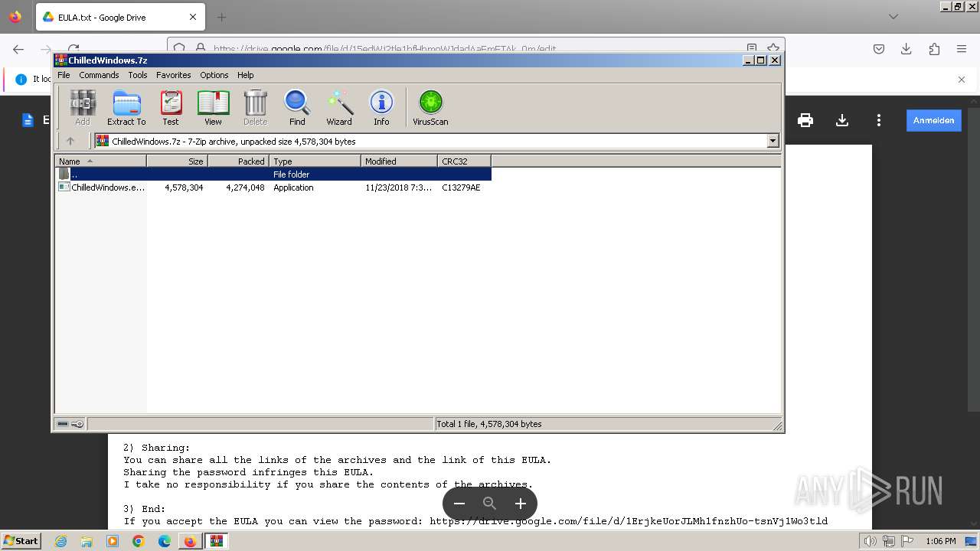Open the Help menu
This screenshot has height=551, width=980.
[245, 75]
